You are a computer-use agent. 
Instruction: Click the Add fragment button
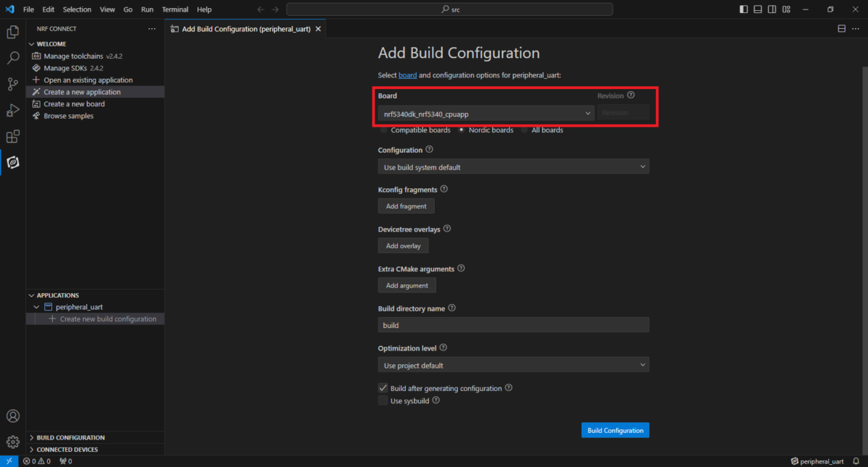click(x=407, y=206)
